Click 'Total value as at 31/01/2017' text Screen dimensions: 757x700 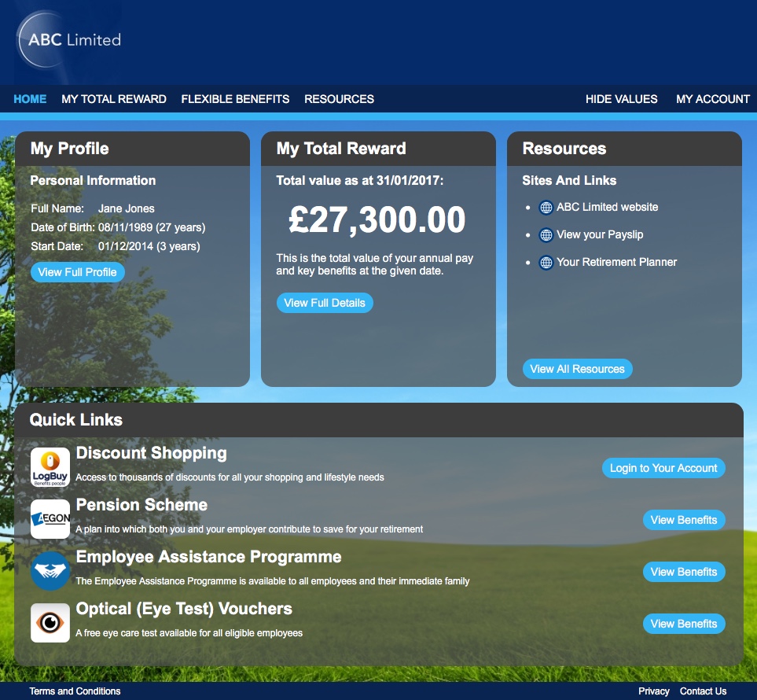tap(360, 181)
